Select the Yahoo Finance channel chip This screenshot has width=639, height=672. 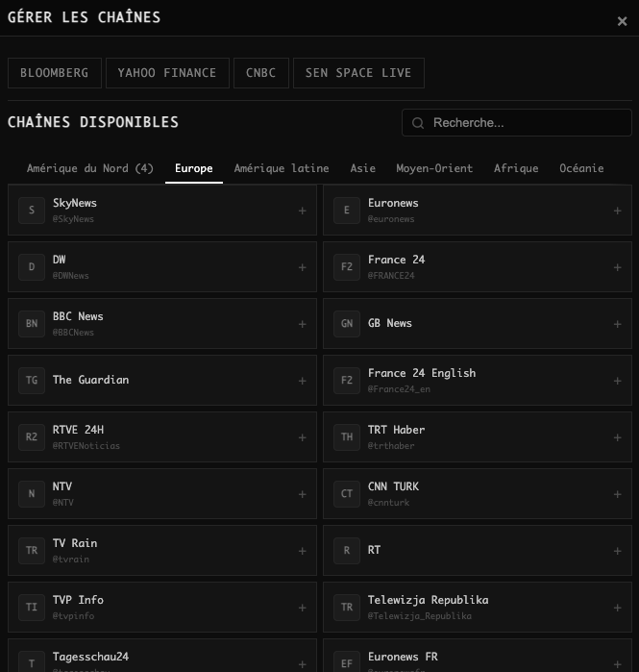(x=167, y=73)
